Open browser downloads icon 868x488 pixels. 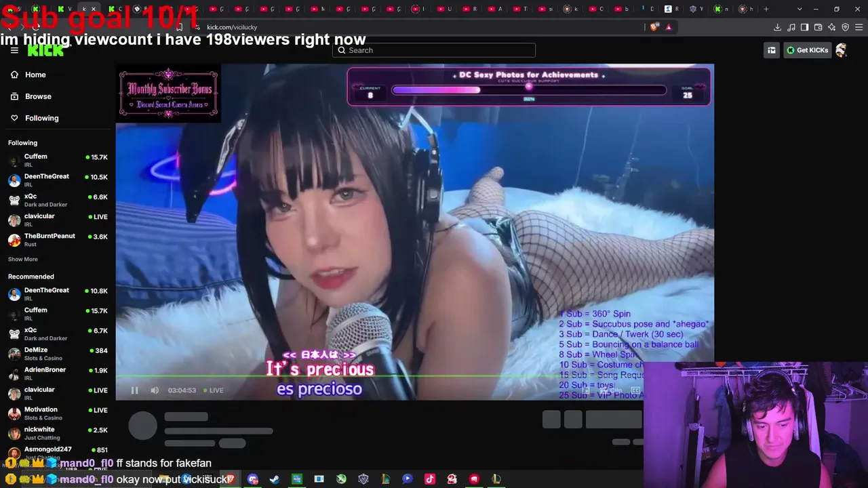tap(777, 27)
